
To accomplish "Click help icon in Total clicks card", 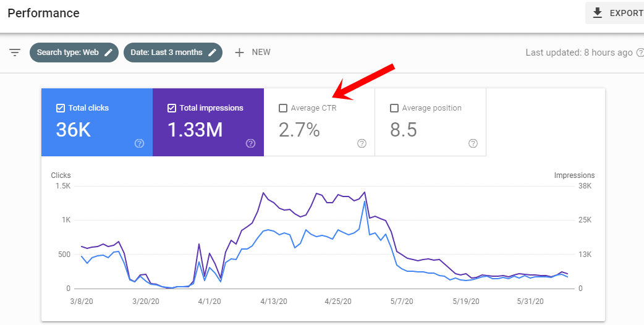I will coord(139,143).
